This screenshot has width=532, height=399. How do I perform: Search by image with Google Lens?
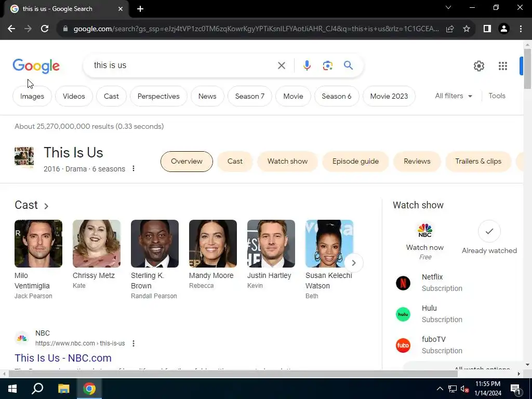pyautogui.click(x=327, y=65)
